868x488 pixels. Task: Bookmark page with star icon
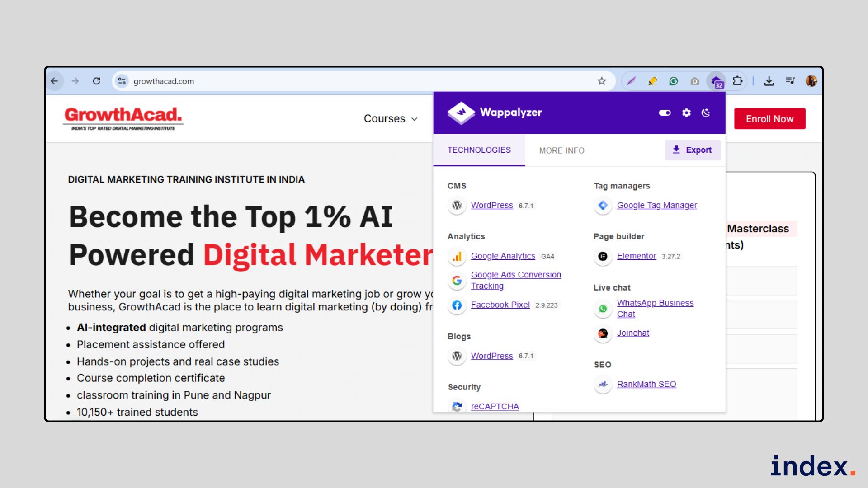click(602, 81)
